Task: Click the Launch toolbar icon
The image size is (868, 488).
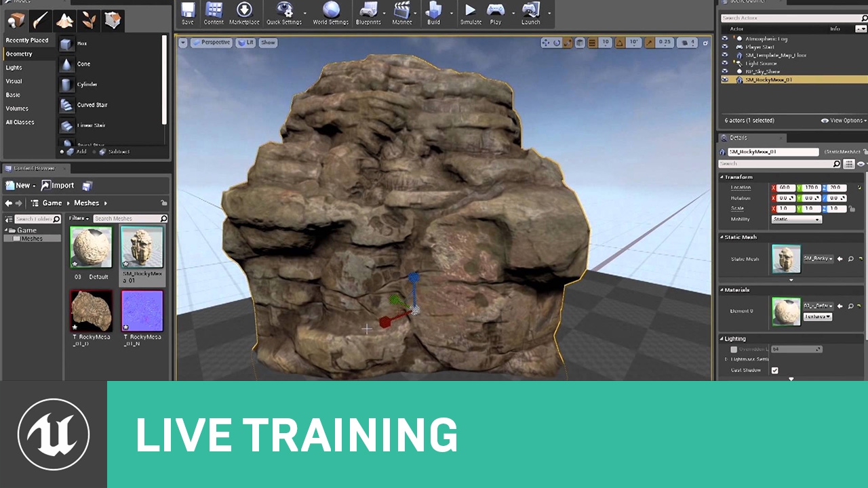Action: point(531,13)
